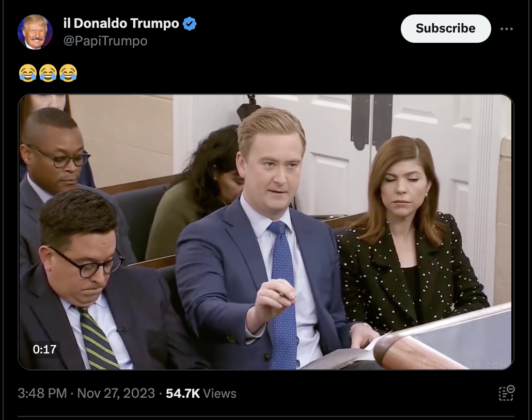Image resolution: width=532 pixels, height=420 pixels.
Task: Open the three-dot more options menu
Action: point(507,29)
